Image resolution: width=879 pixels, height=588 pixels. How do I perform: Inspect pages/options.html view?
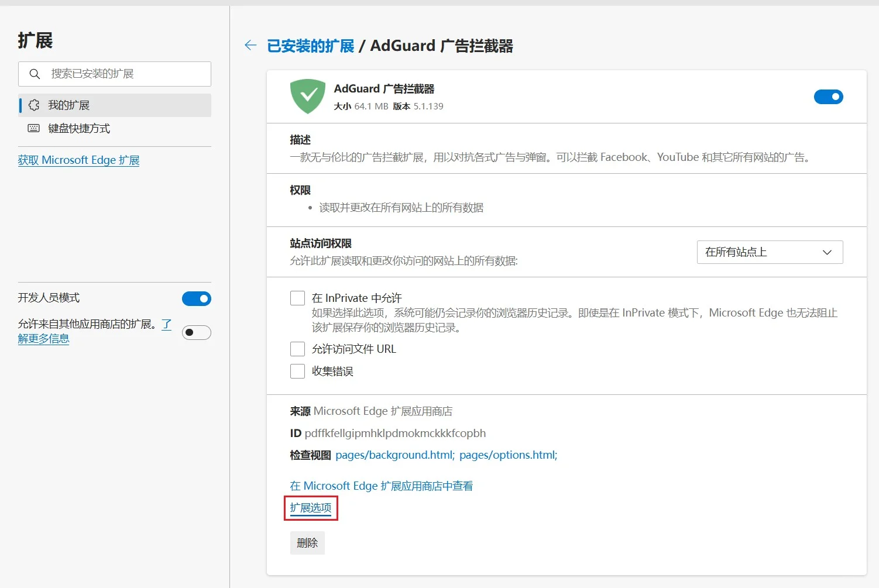pyautogui.click(x=509, y=455)
